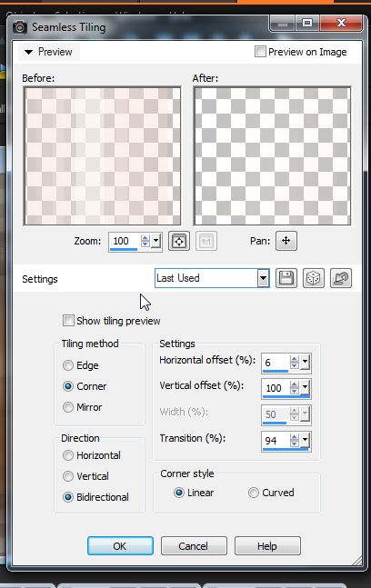Select the Horizontal direction option
The width and height of the screenshot is (371, 588).
(x=68, y=455)
